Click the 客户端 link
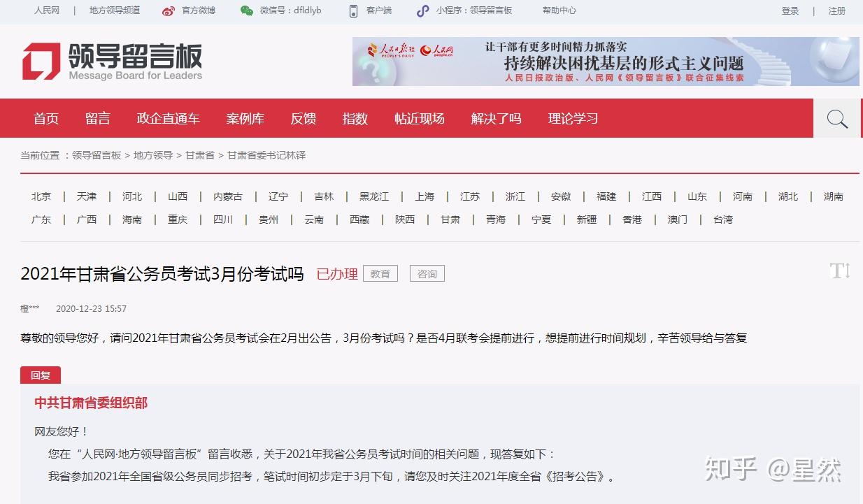The image size is (863, 504). coord(379,10)
